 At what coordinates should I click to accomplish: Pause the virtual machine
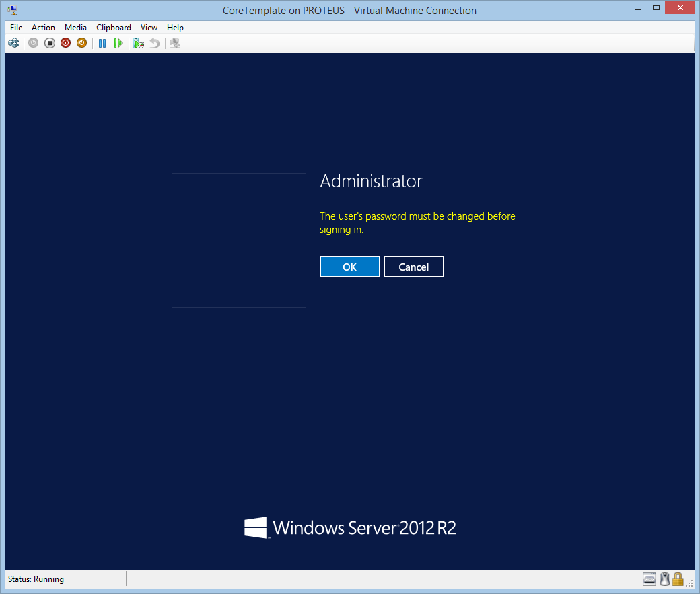(x=102, y=43)
